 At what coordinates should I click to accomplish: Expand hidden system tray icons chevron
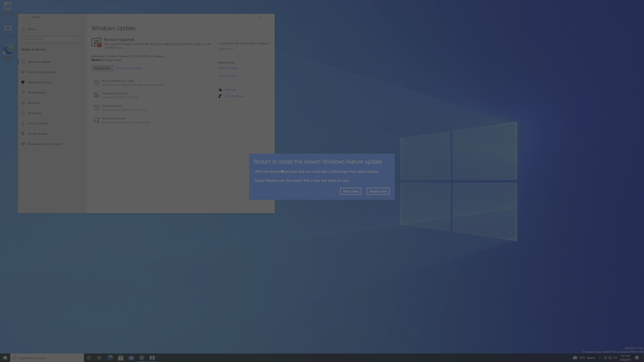(600, 358)
